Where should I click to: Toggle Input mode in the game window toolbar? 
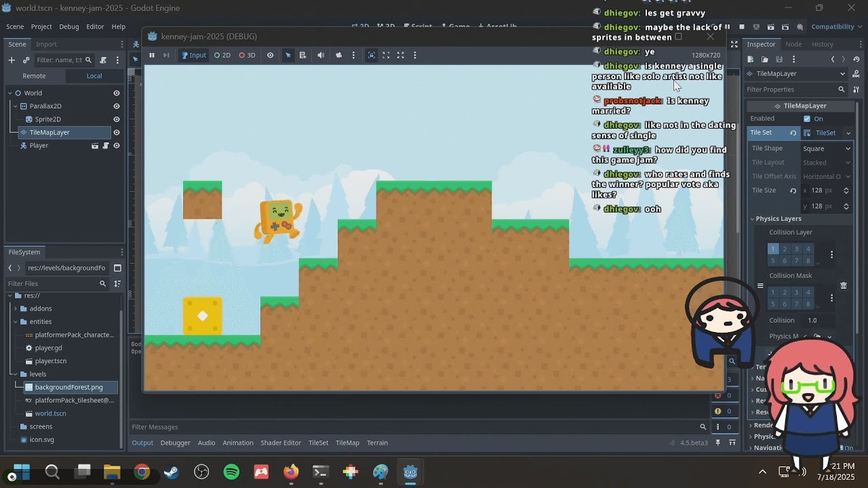point(193,55)
